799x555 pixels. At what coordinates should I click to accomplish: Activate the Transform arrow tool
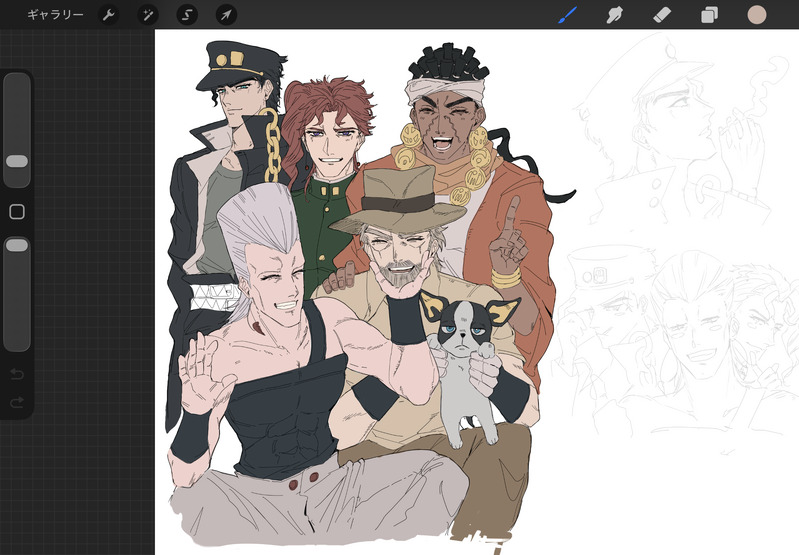[x=226, y=15]
